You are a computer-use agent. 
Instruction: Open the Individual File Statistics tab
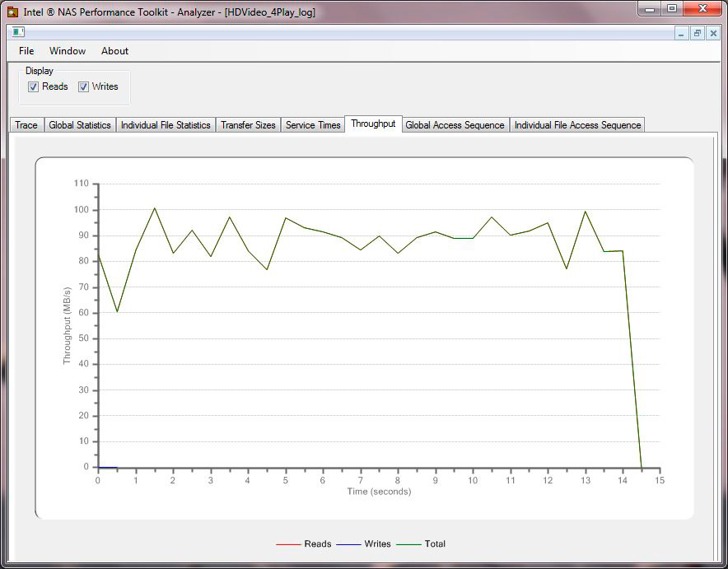(x=166, y=125)
